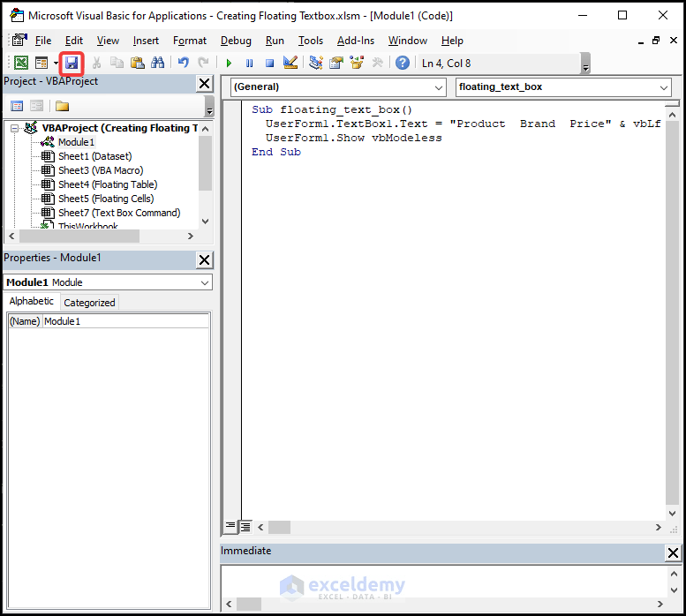The height and width of the screenshot is (616, 686).
Task: Open the Tools menu
Action: (x=311, y=41)
